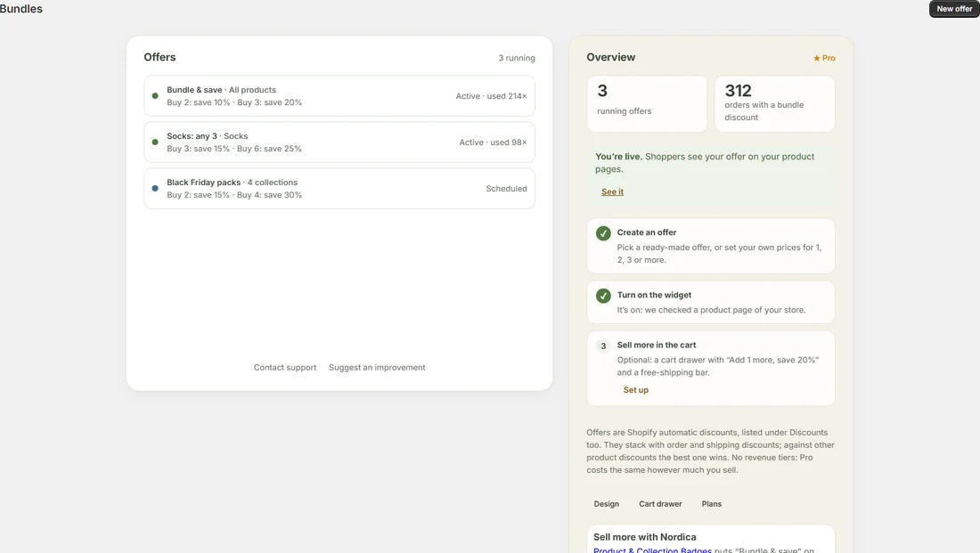Click the Turn on the widget step title
The image size is (980, 553).
point(655,295)
